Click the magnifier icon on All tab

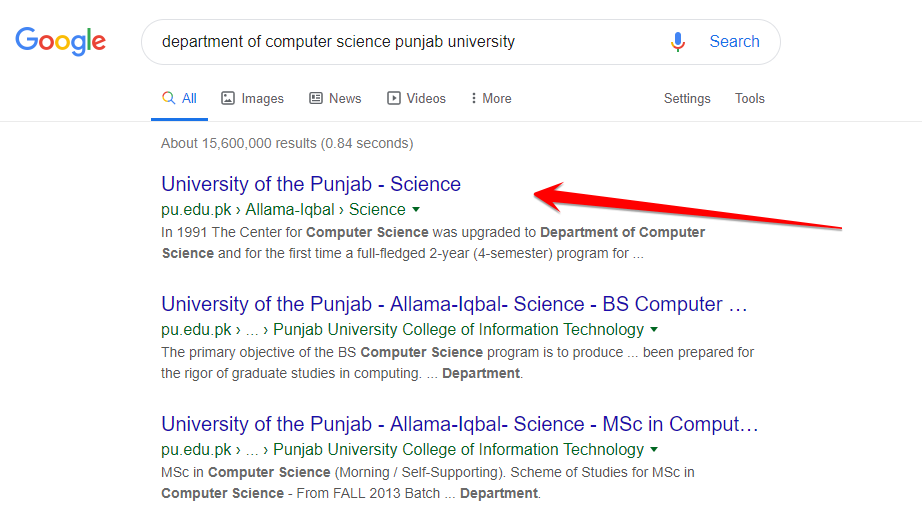tap(168, 98)
